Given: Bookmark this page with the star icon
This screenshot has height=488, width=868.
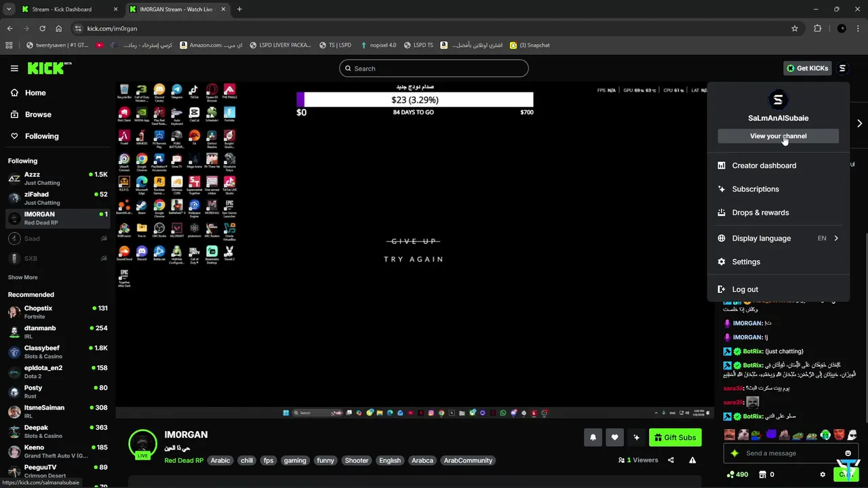Looking at the screenshot, I should [795, 28].
